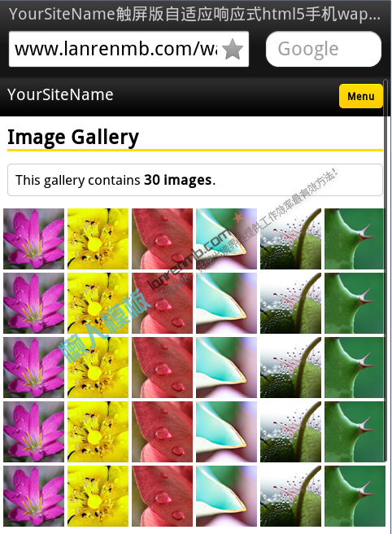
Task: View third-row sundew plant thumbnail
Action: (x=290, y=367)
